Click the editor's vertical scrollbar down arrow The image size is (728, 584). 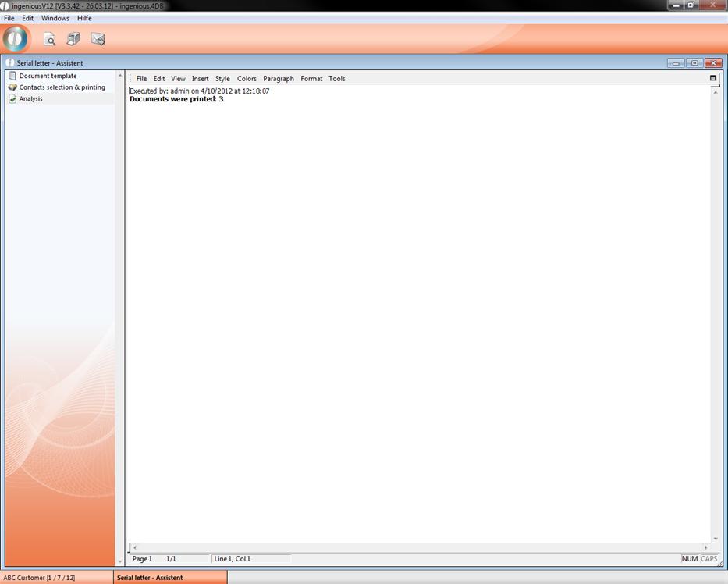715,539
